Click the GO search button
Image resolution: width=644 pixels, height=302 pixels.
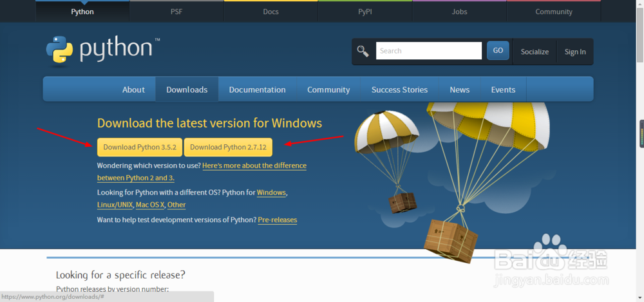498,50
